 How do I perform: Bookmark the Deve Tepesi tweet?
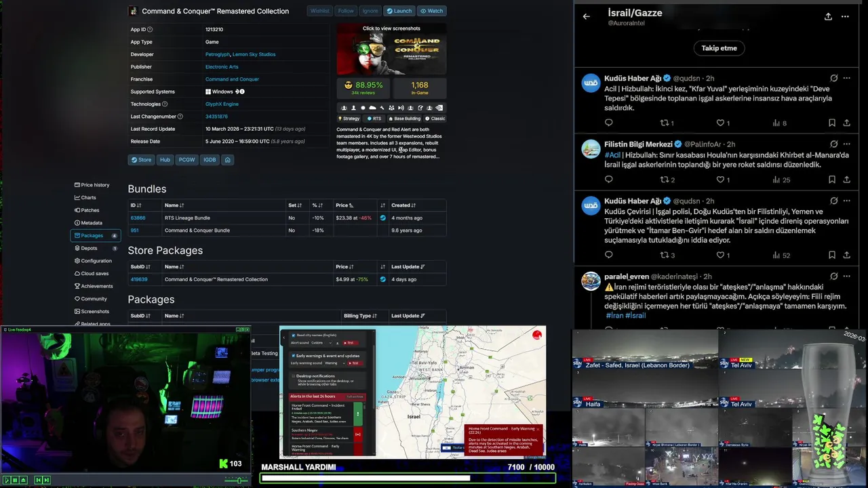831,123
